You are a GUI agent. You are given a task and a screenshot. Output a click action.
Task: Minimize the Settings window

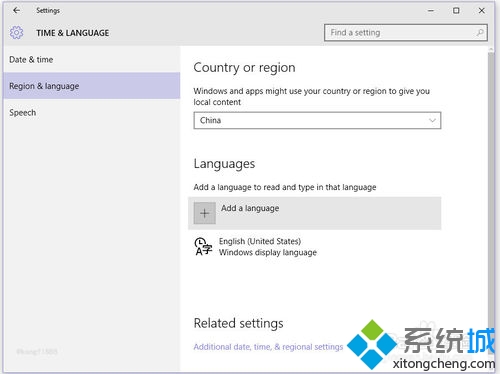[431, 11]
